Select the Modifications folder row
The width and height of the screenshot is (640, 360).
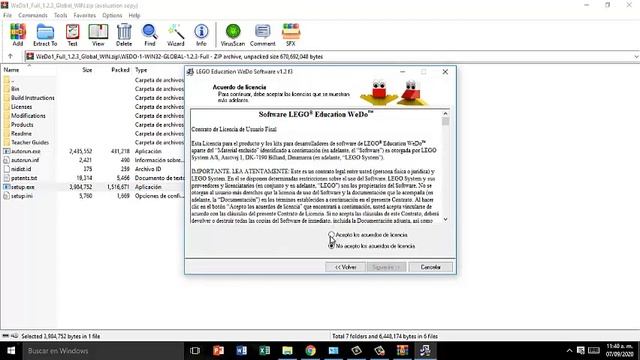click(x=93, y=116)
